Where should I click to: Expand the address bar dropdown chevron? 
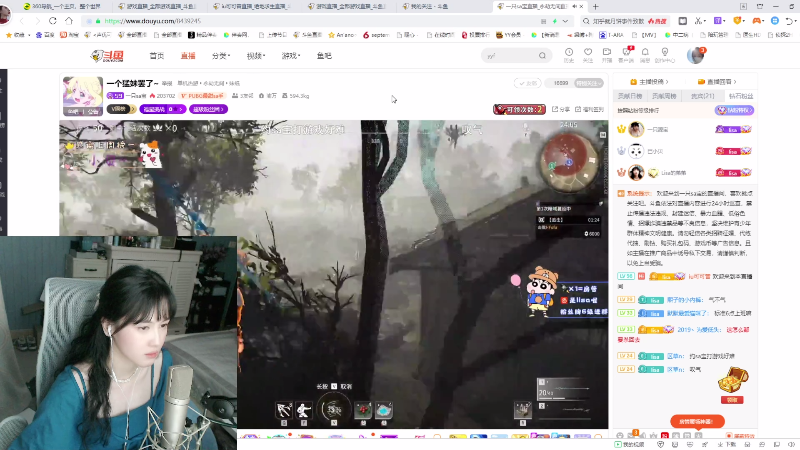[565, 21]
